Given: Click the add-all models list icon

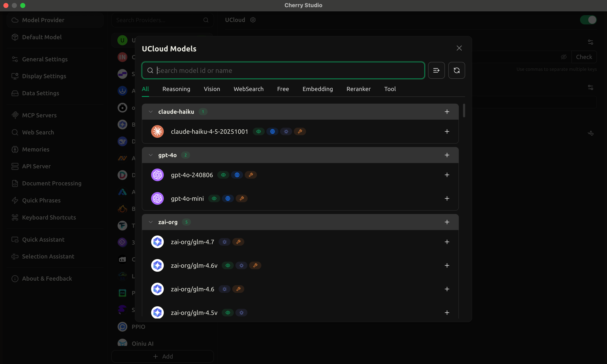Looking at the screenshot, I should pyautogui.click(x=436, y=70).
